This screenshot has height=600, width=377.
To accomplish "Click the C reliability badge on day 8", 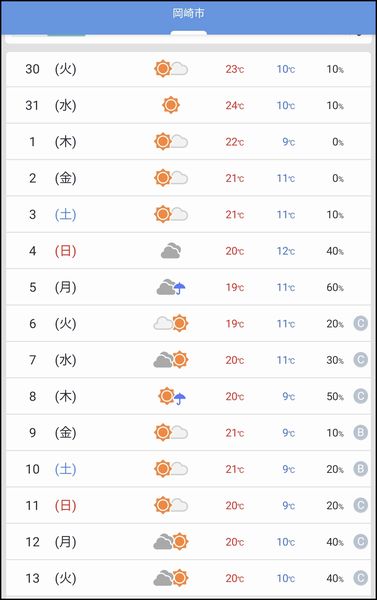I will coord(360,396).
